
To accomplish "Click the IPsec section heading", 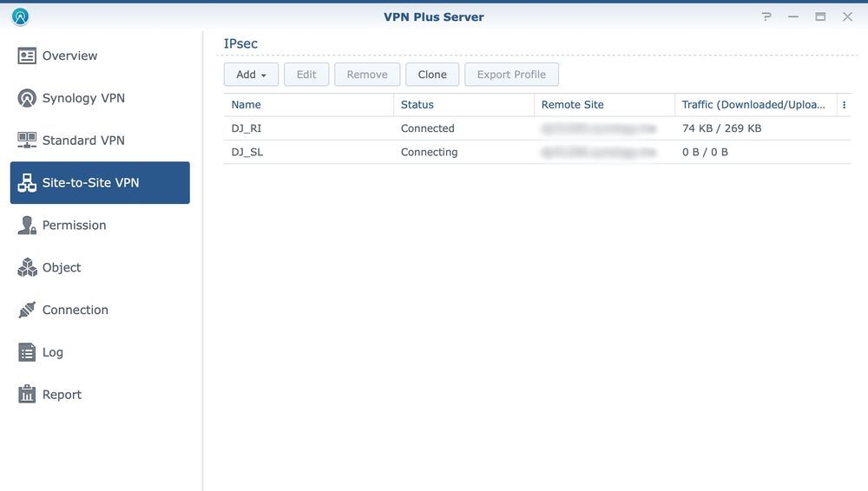I will coord(240,43).
